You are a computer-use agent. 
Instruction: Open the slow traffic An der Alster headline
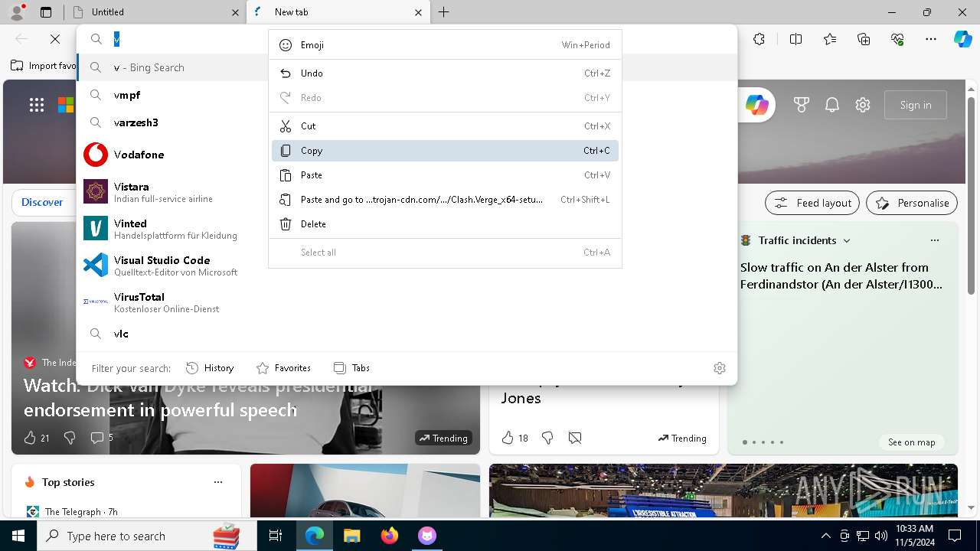point(841,275)
